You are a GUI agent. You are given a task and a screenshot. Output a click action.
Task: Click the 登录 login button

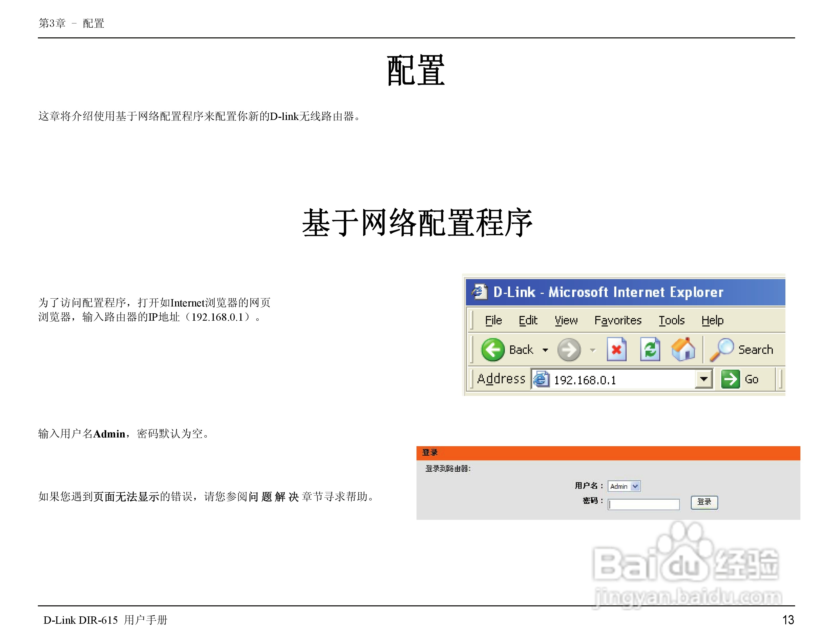tap(704, 502)
